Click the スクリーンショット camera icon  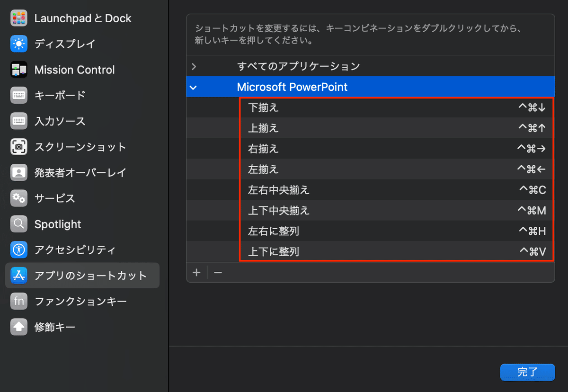19,147
